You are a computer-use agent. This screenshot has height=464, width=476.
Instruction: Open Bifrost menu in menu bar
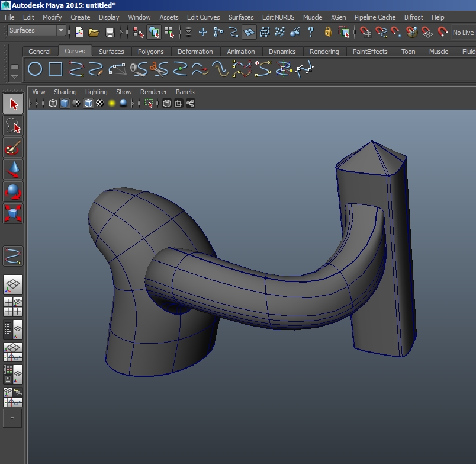413,17
